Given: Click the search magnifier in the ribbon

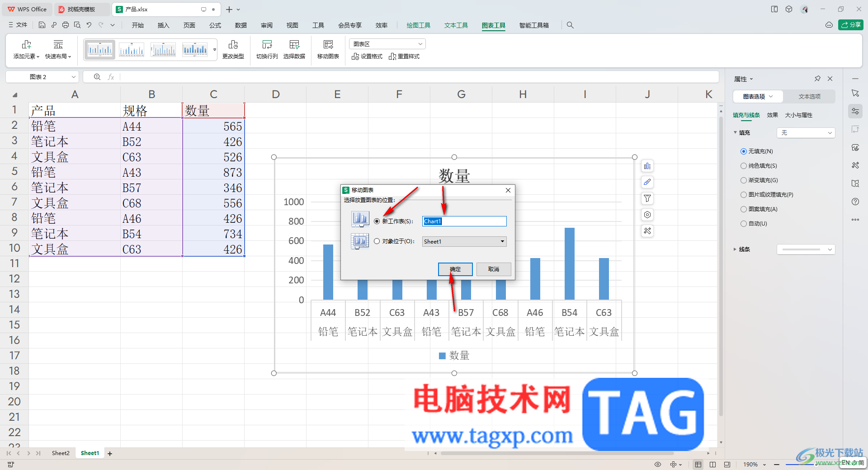Looking at the screenshot, I should (x=570, y=25).
